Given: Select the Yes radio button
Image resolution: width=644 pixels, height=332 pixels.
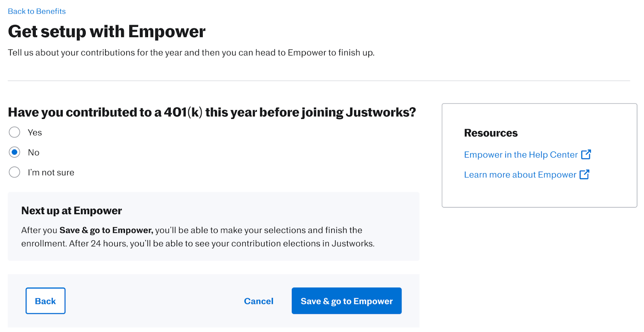Looking at the screenshot, I should coord(14,132).
